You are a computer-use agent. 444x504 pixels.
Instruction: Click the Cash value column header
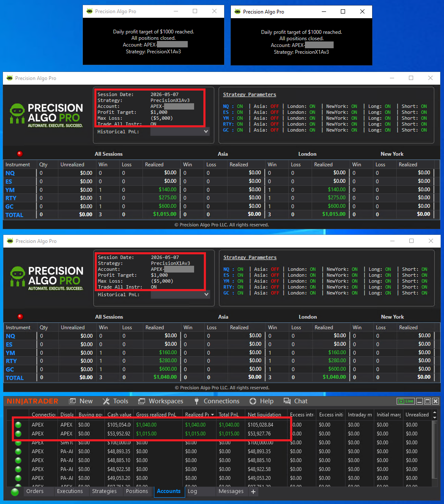click(119, 415)
